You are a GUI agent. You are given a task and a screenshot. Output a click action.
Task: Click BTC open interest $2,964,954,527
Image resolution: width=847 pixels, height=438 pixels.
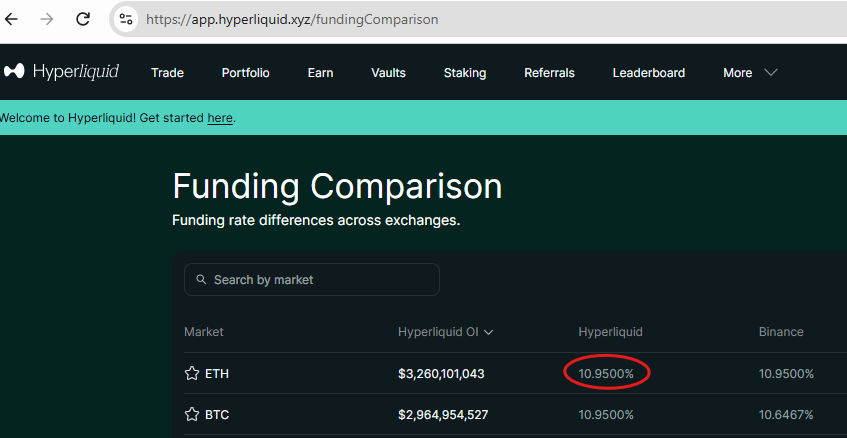[x=443, y=415]
